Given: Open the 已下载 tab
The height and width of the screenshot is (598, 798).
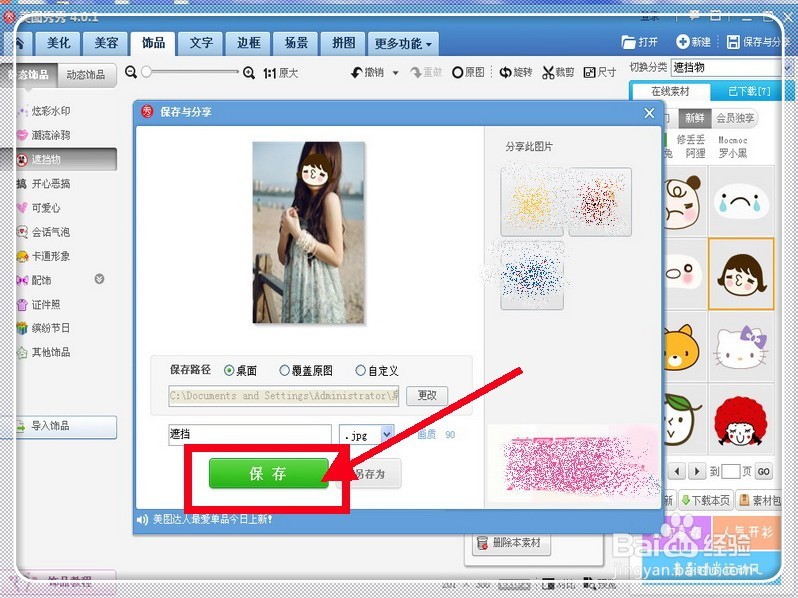Looking at the screenshot, I should 748,92.
